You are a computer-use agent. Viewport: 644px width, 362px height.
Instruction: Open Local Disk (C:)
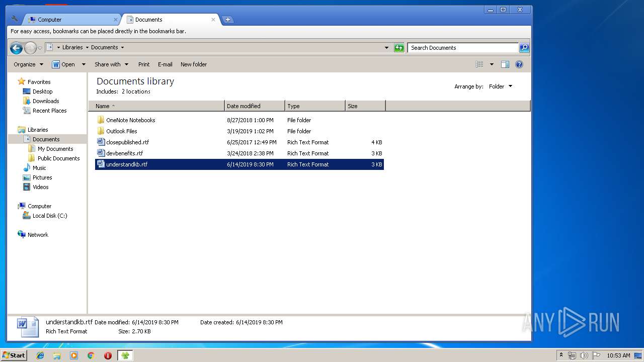point(49,216)
